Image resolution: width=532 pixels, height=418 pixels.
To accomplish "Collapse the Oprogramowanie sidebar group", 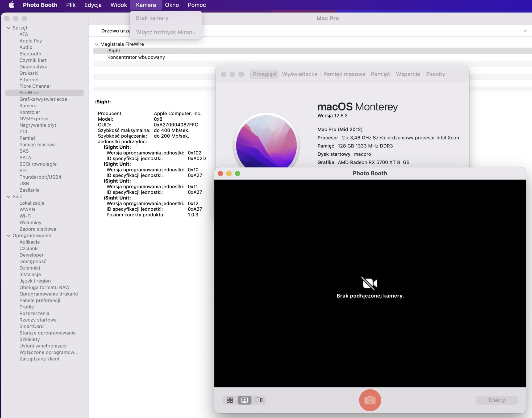I will point(9,236).
